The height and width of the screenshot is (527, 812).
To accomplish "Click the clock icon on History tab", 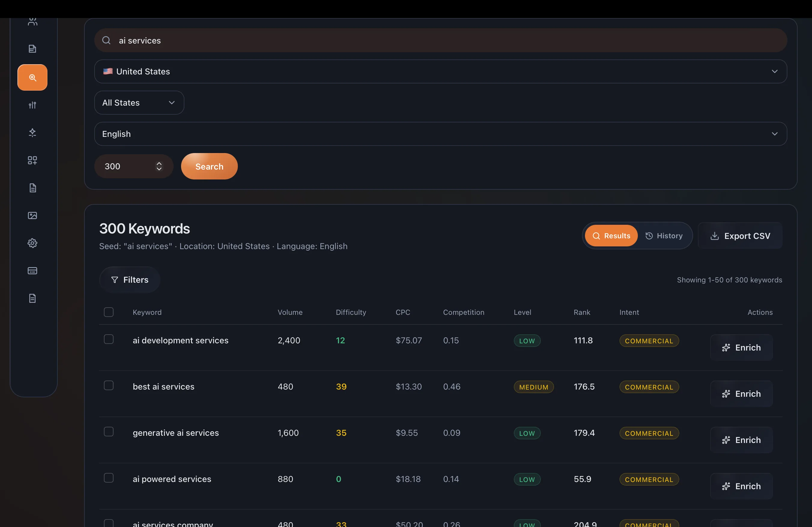I will click(x=649, y=236).
